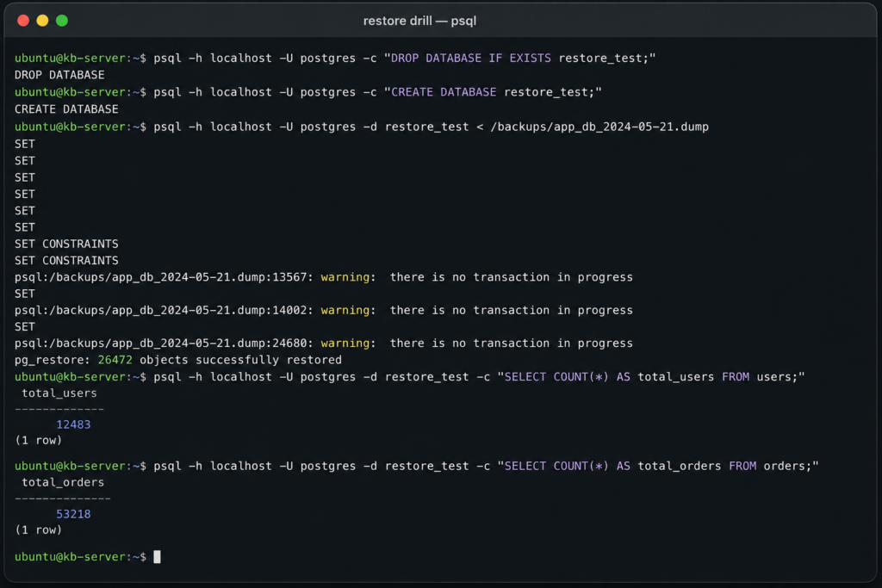Select the 'DROP DATABASE' output line
The width and height of the screenshot is (882, 588).
point(59,75)
